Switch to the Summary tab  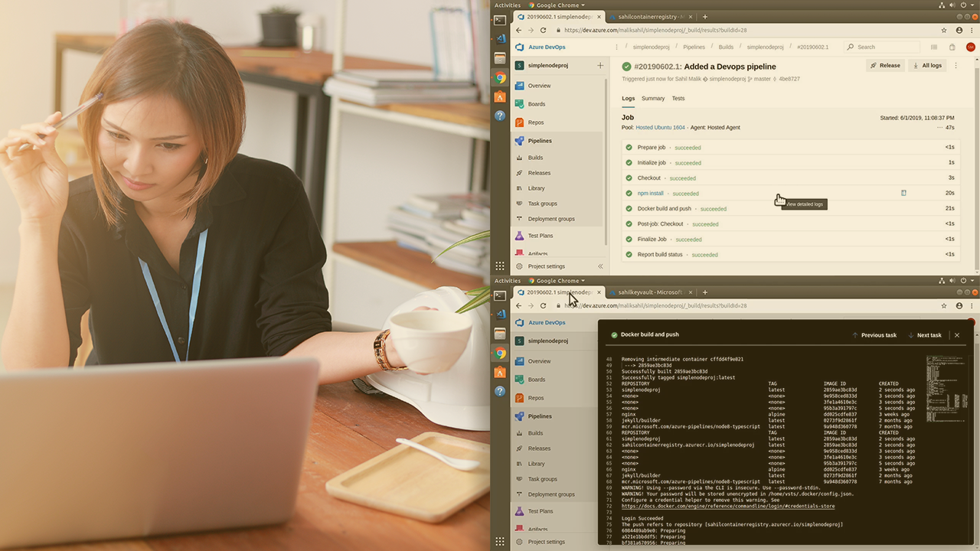[x=652, y=98]
